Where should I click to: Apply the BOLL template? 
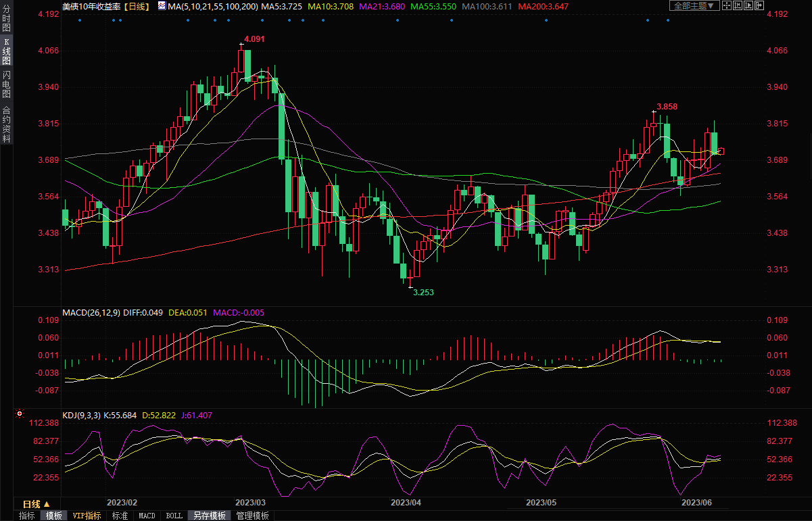pos(174,516)
